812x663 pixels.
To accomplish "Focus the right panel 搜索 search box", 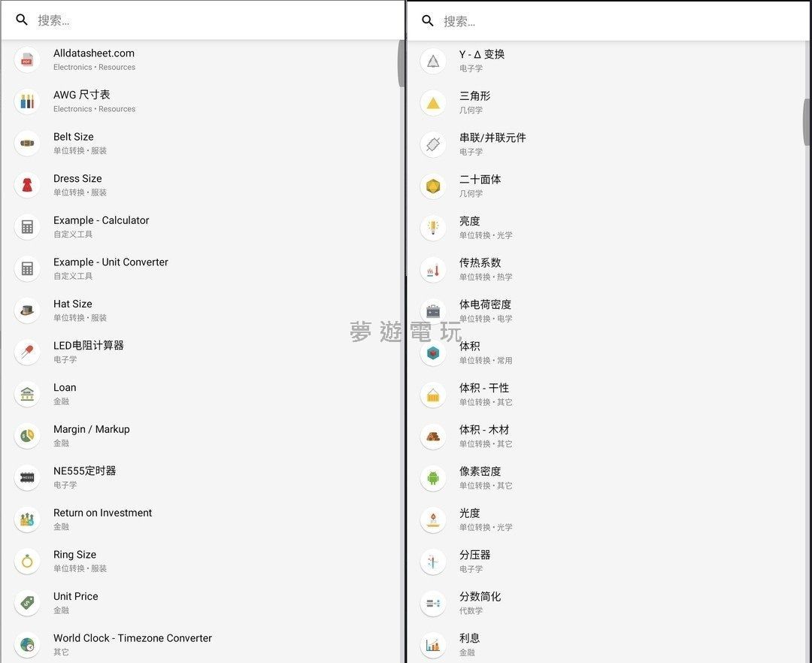I will (x=617, y=21).
